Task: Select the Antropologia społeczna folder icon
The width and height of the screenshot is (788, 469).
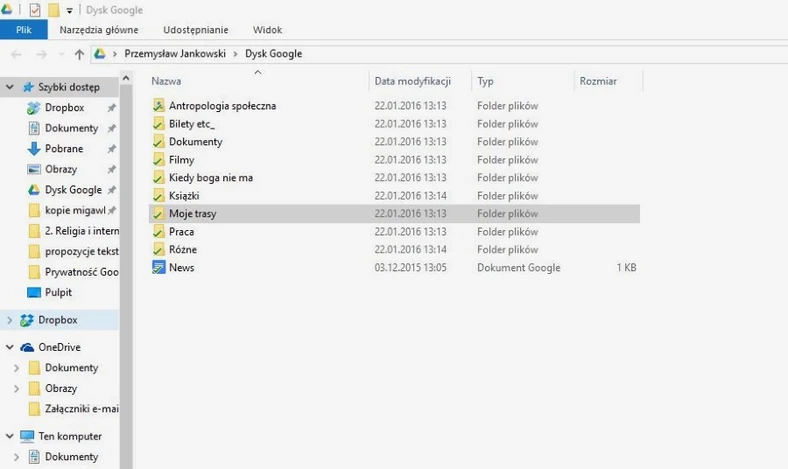Action: [158, 105]
